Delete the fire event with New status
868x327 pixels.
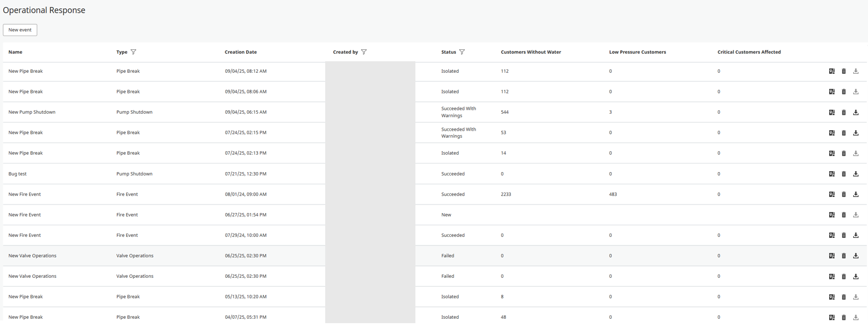pos(843,215)
